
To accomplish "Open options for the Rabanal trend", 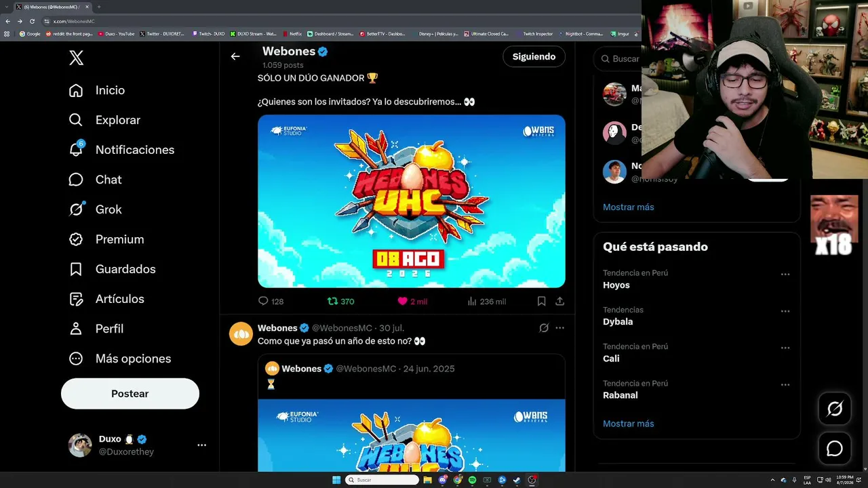I will point(785,384).
